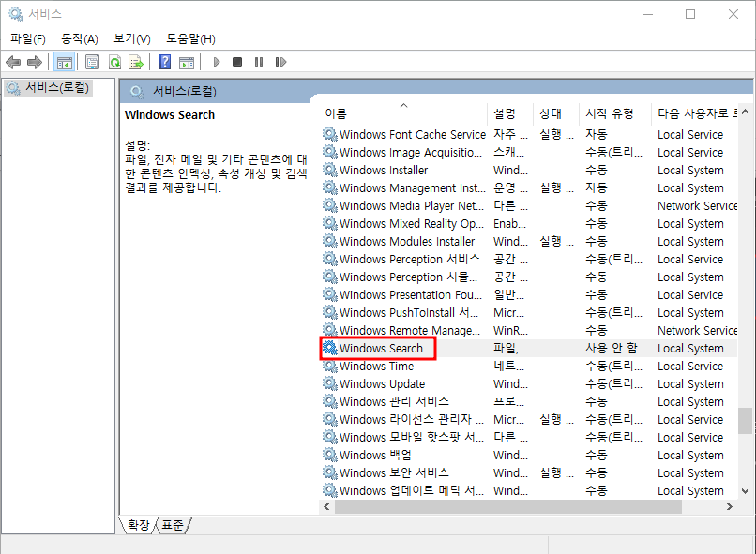Sort by the 설명 column header
The width and height of the screenshot is (756, 554).
510,113
